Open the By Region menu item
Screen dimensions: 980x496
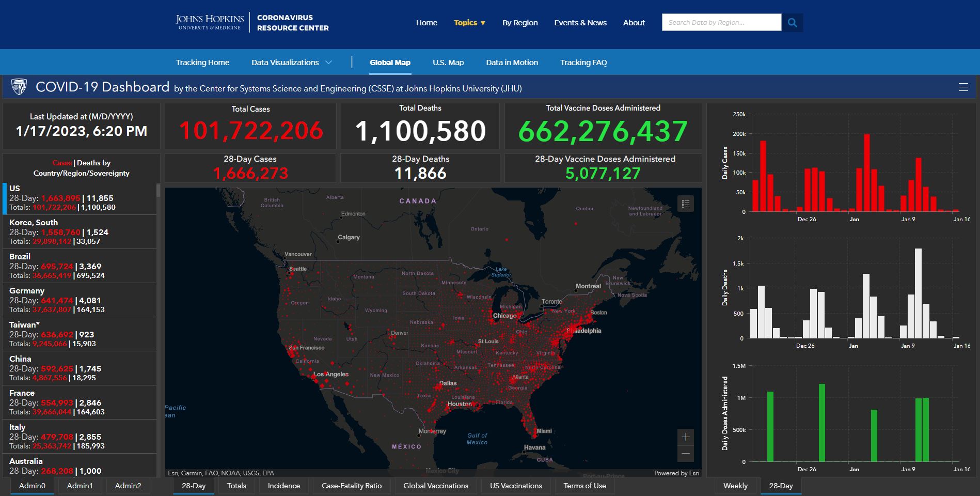pyautogui.click(x=520, y=23)
